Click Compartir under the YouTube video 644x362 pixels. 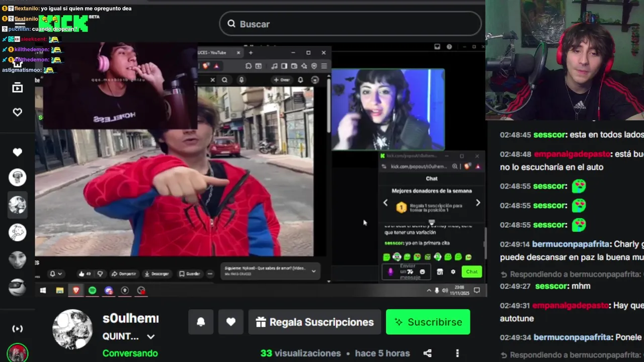[x=124, y=274]
